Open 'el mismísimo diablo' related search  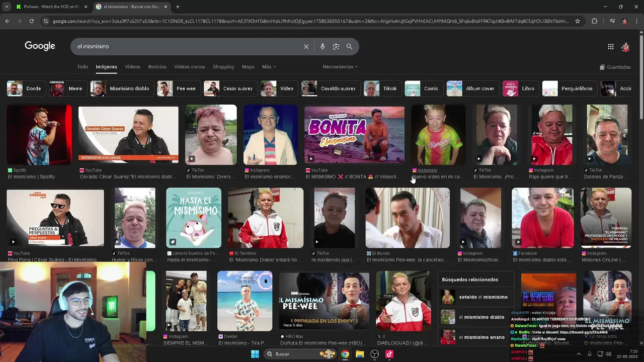pyautogui.click(x=476, y=317)
